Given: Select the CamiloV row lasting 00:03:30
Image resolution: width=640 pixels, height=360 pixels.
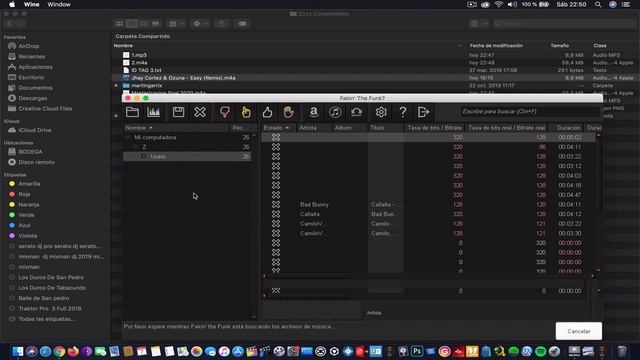Looking at the screenshot, I should pos(429,233).
